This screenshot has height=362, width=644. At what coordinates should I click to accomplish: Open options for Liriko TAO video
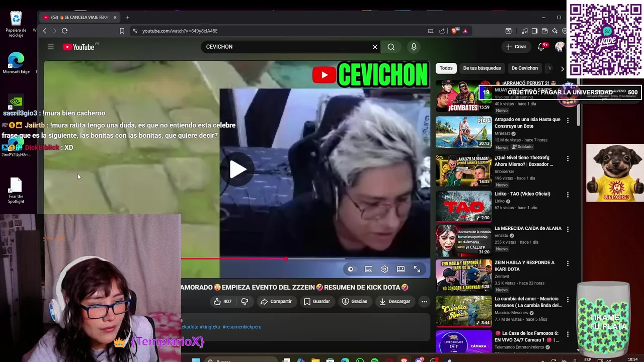coord(568,195)
